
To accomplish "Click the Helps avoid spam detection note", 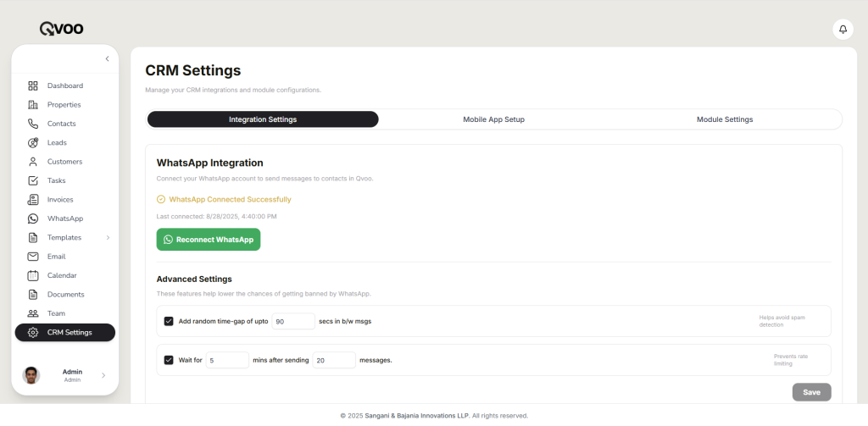I will click(x=782, y=322).
